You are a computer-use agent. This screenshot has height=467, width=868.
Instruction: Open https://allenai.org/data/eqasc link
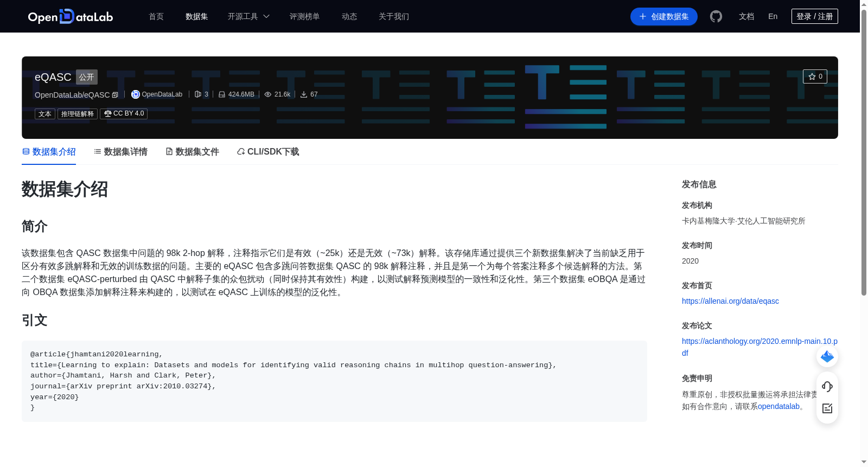point(730,301)
